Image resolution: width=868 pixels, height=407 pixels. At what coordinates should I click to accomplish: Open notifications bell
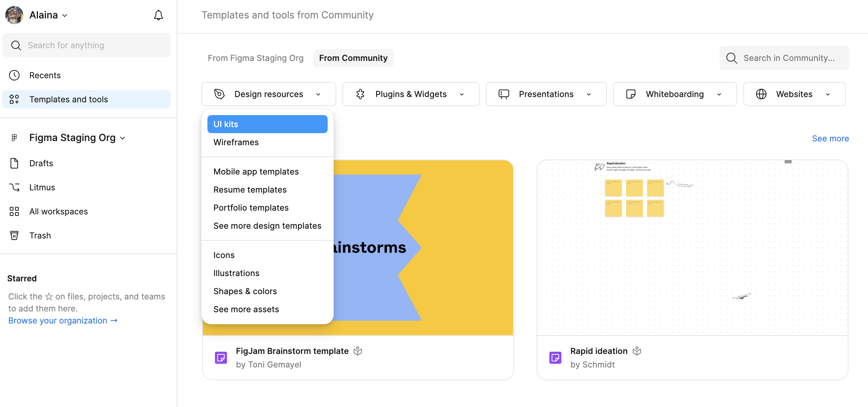pos(159,15)
